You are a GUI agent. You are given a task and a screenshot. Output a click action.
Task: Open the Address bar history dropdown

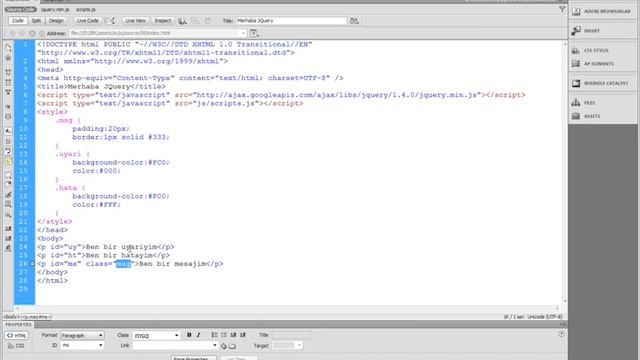pos(243,33)
